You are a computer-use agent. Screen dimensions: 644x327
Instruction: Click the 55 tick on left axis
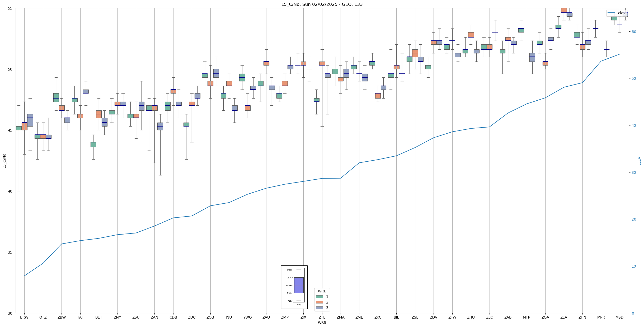(x=10, y=8)
